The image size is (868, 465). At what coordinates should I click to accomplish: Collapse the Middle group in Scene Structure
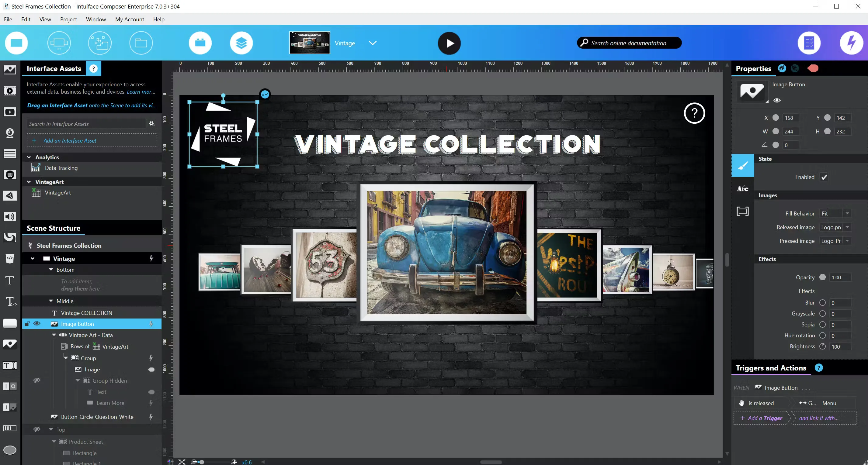51,301
